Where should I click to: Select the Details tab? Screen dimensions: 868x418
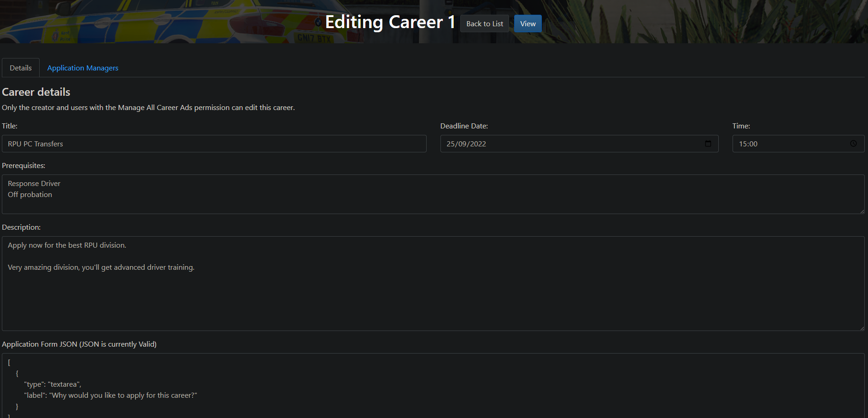point(21,68)
